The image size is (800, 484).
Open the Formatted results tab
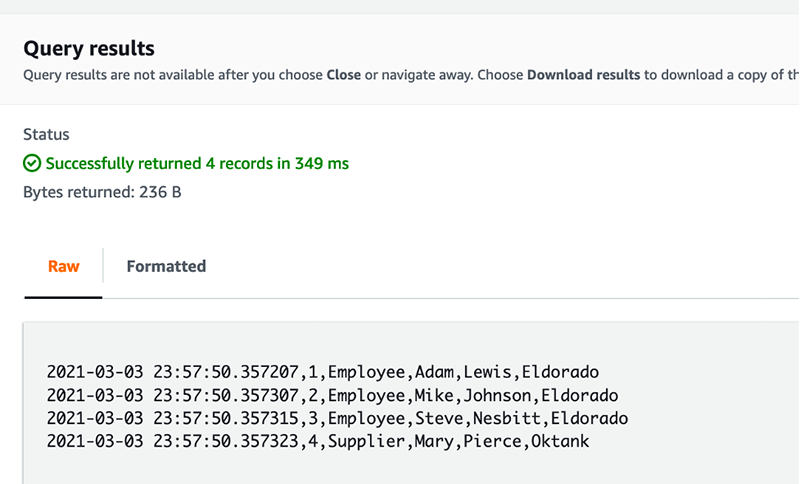(x=166, y=266)
